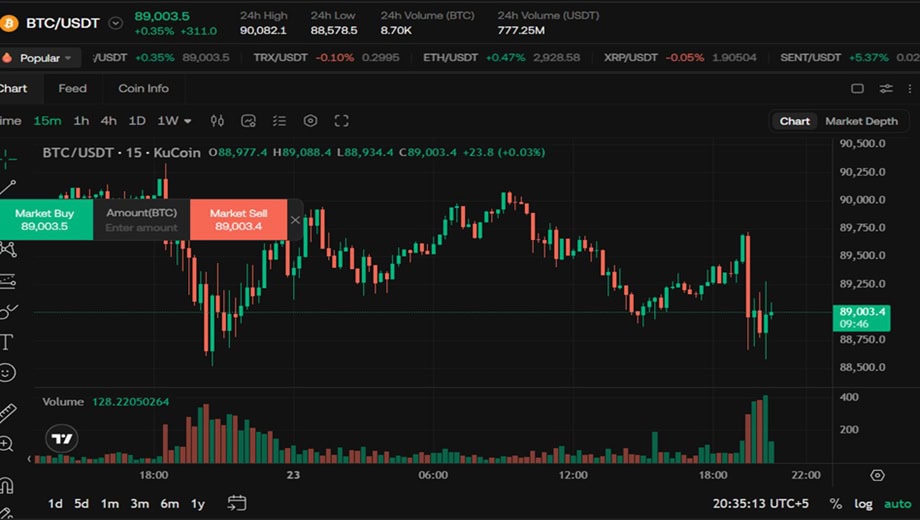
Task: Click the checklist templates icon in toolbar
Action: 279,121
